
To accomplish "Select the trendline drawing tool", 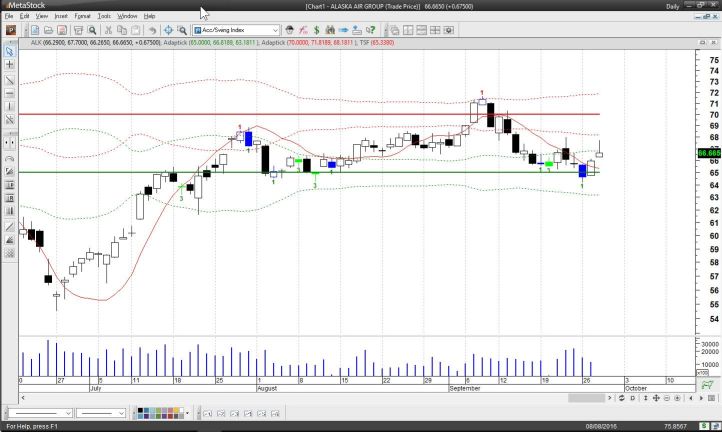I will [9, 80].
